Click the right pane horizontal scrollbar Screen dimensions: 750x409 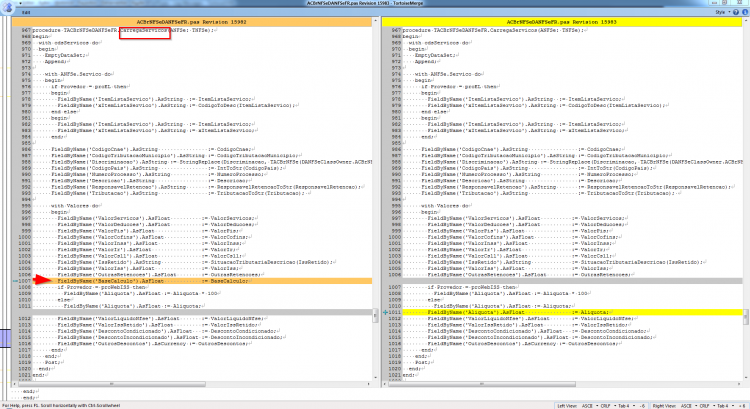point(481,384)
